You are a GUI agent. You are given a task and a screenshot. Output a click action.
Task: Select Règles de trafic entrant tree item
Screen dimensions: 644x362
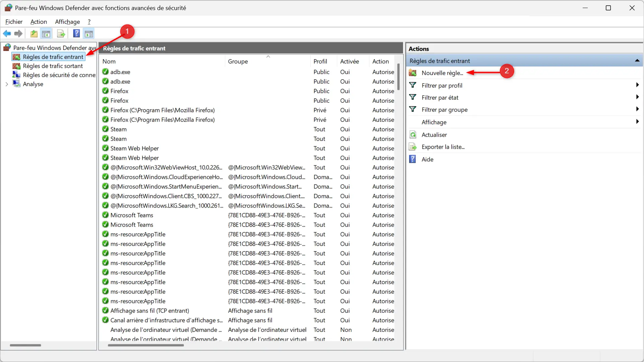[x=53, y=57]
